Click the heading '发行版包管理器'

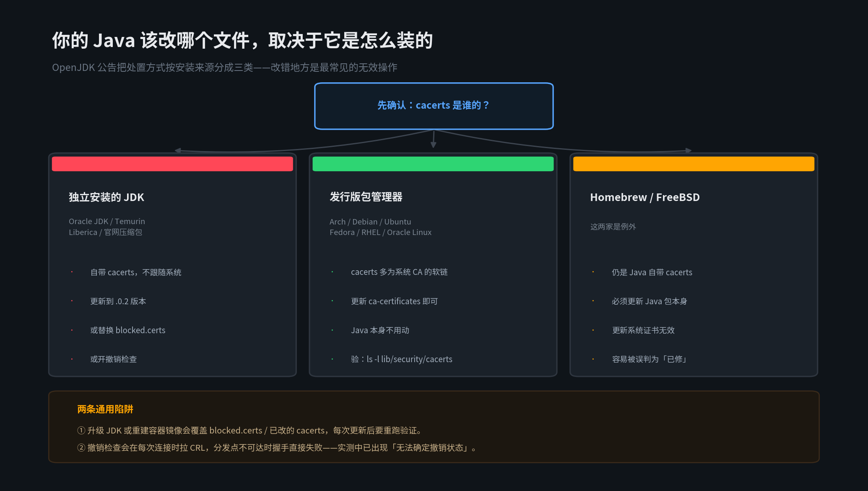366,197
